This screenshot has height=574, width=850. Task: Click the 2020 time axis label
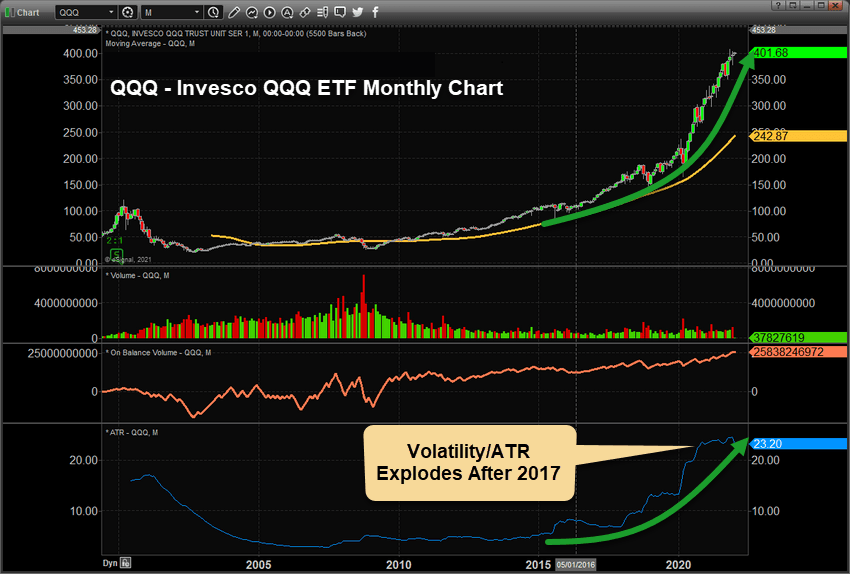click(678, 565)
